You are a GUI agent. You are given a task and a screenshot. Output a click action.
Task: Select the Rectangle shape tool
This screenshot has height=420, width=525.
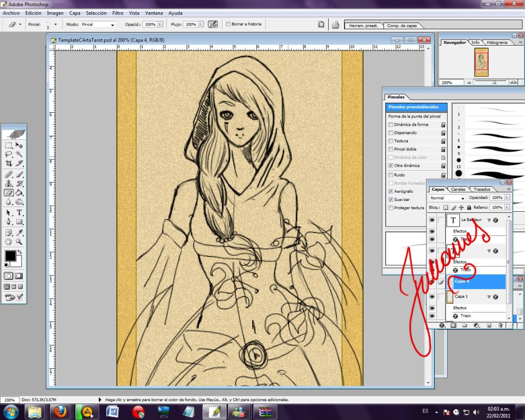(19, 222)
